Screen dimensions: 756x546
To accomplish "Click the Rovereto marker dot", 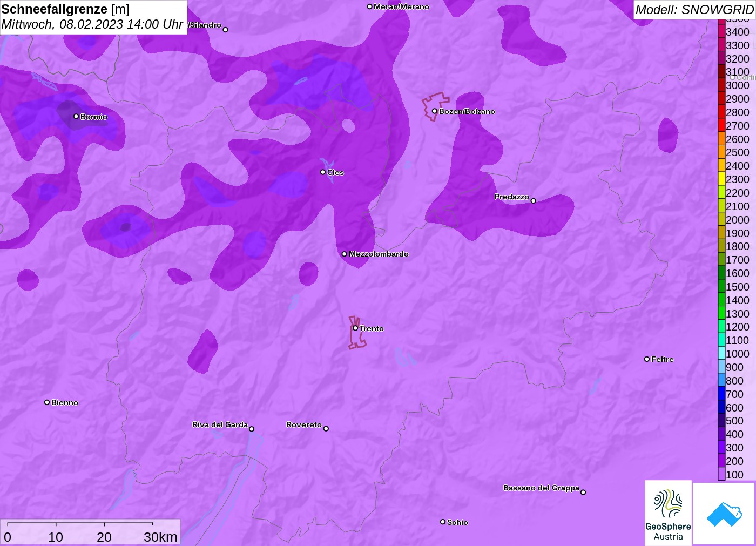I will click(x=326, y=428).
